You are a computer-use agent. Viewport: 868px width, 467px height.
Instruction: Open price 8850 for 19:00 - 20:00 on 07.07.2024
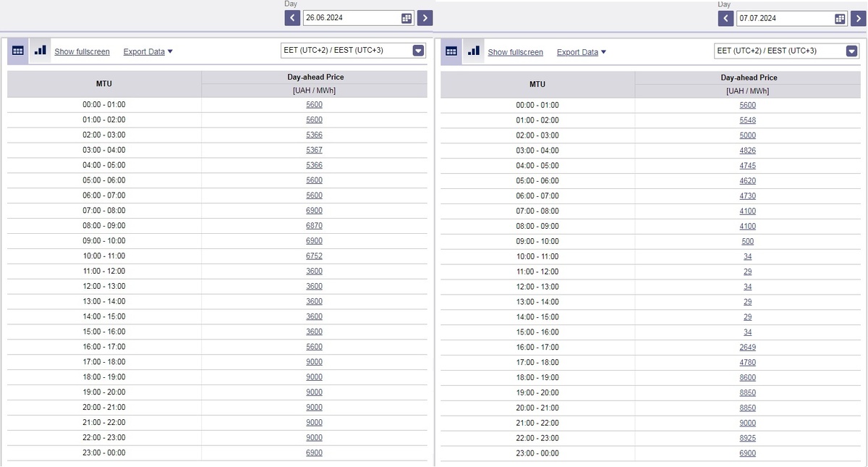pyautogui.click(x=748, y=393)
